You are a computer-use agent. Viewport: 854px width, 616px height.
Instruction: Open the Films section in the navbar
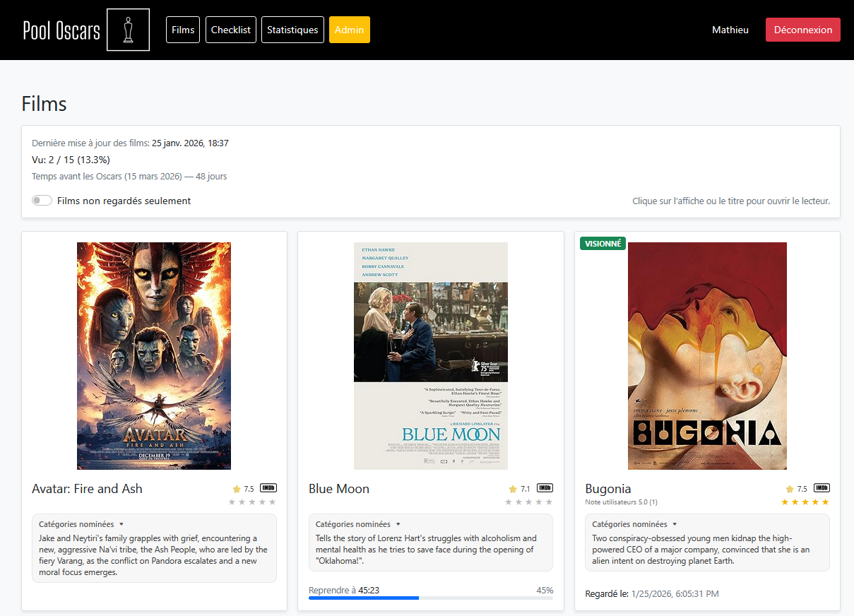pos(183,30)
